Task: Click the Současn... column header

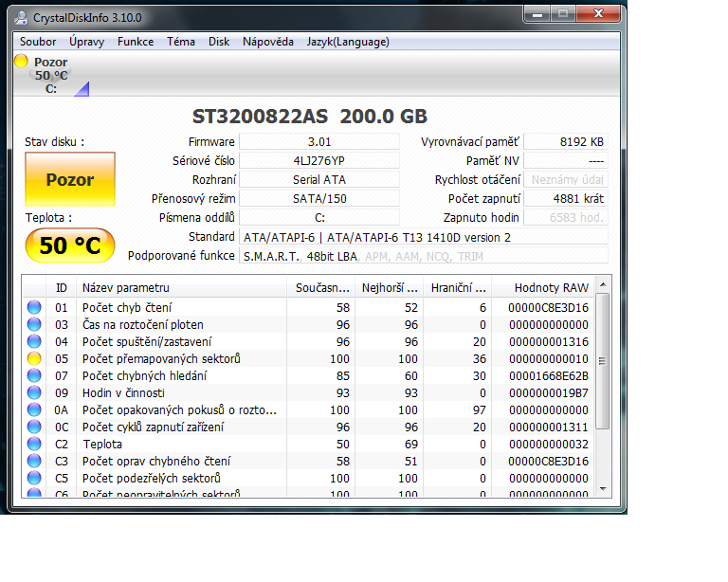Action: click(320, 288)
